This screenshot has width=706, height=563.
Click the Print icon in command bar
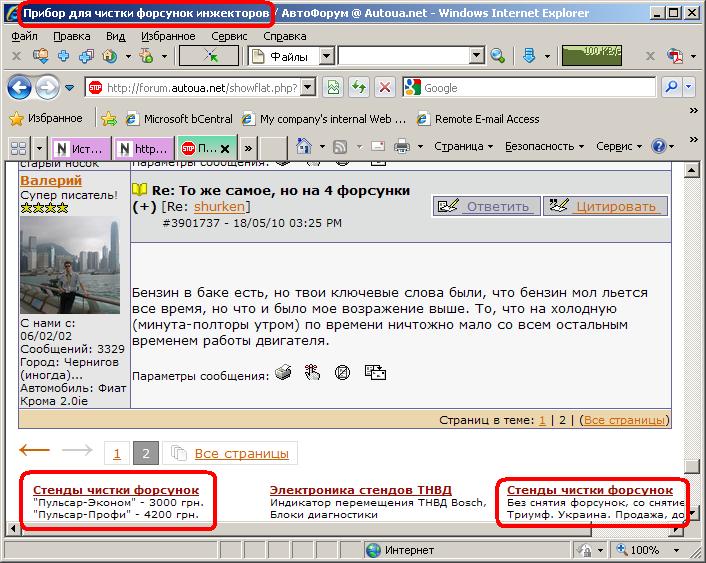(402, 147)
